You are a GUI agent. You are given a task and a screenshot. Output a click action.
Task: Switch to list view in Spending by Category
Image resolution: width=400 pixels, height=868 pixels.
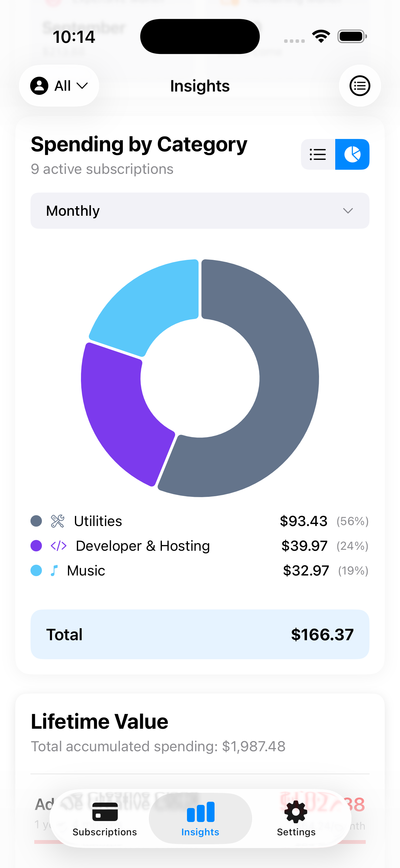[x=318, y=154]
